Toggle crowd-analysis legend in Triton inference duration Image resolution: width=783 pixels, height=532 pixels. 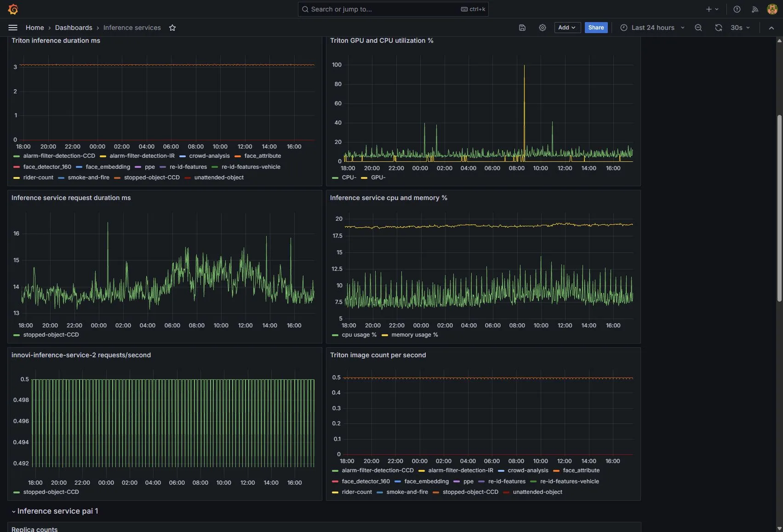pyautogui.click(x=209, y=156)
